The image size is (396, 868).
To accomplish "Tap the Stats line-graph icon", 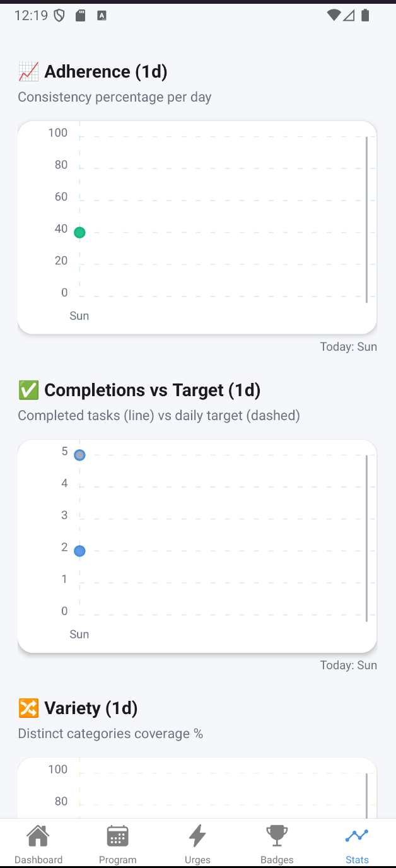I will tap(357, 836).
